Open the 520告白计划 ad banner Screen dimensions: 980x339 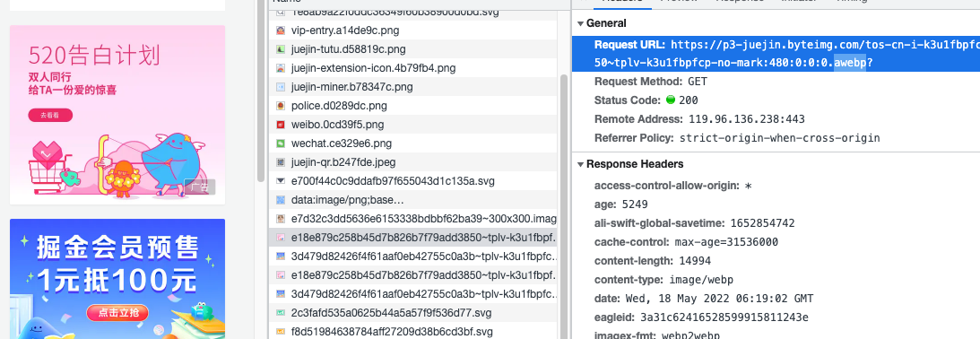[x=117, y=115]
